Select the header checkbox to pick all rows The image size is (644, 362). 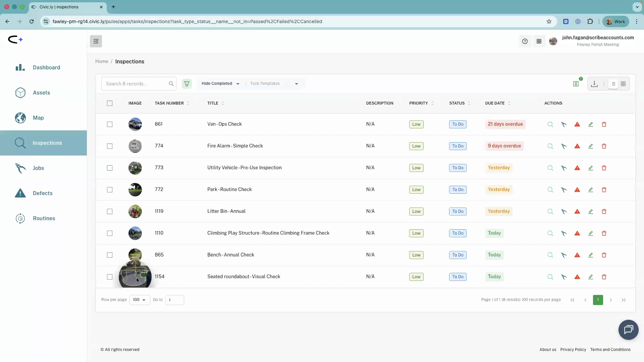click(x=110, y=103)
